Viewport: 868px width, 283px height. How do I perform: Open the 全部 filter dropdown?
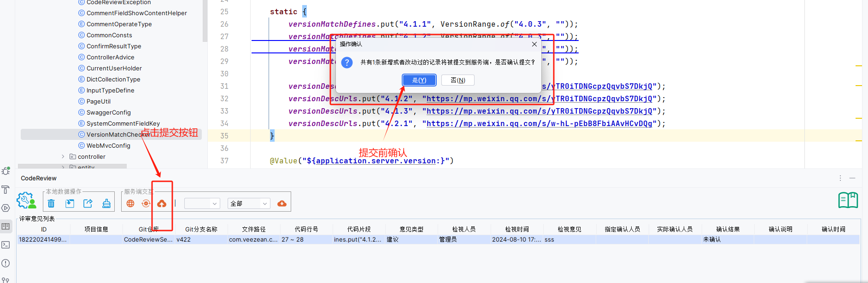(x=249, y=203)
